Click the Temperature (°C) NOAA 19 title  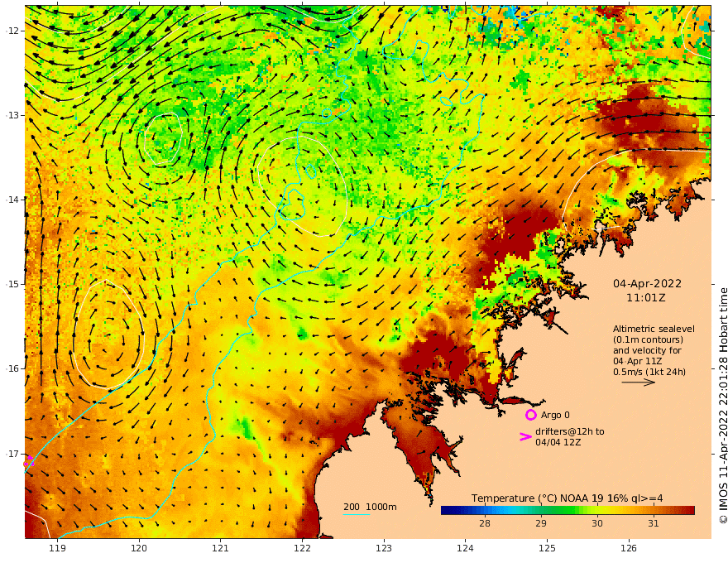pos(567,498)
